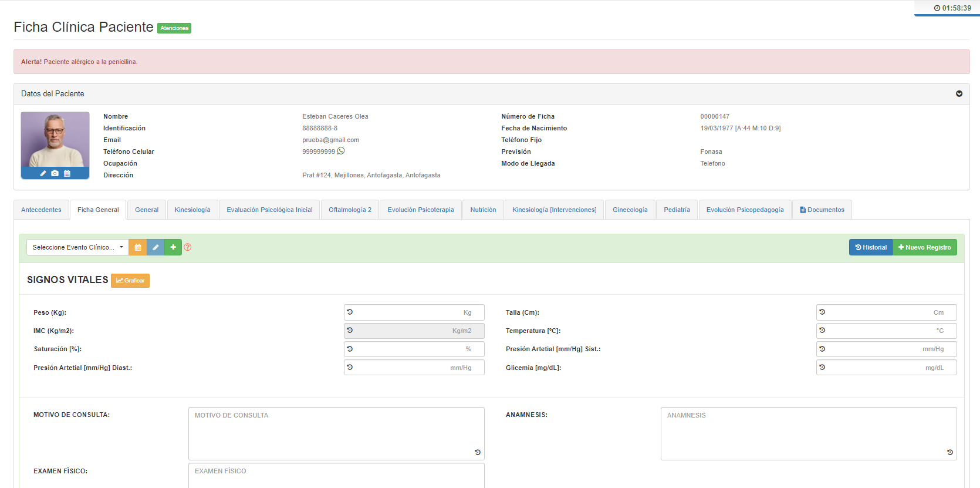This screenshot has width=980, height=488.
Task: Click the Nuevo Registro button
Action: [925, 247]
